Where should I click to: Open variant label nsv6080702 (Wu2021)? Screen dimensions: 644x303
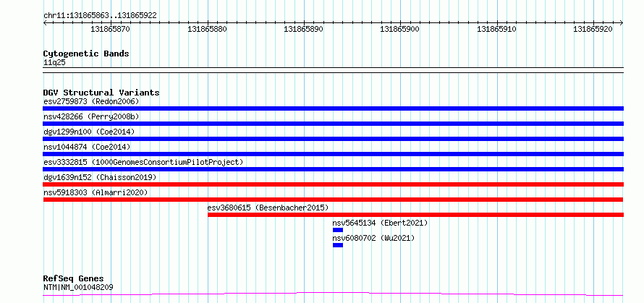click(x=374, y=238)
